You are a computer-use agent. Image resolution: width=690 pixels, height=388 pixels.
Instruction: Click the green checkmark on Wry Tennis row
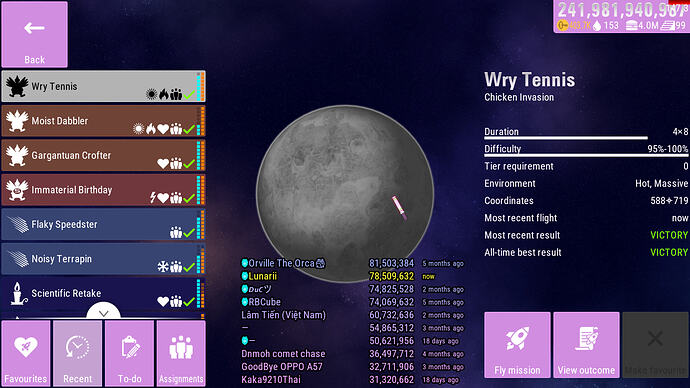click(x=189, y=94)
